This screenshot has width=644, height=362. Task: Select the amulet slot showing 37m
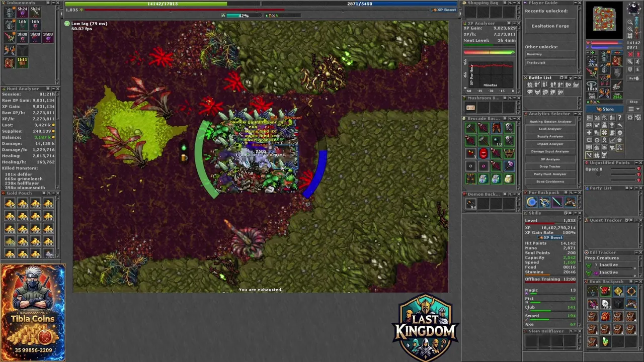592,60
